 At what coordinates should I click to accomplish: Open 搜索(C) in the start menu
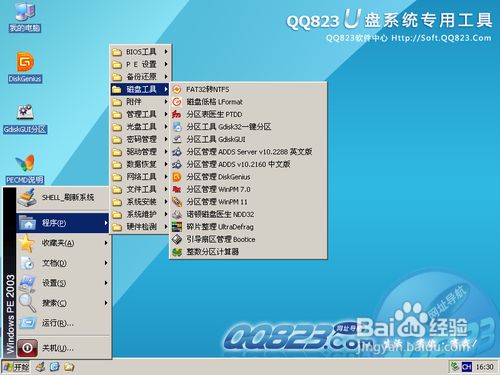pyautogui.click(x=63, y=303)
